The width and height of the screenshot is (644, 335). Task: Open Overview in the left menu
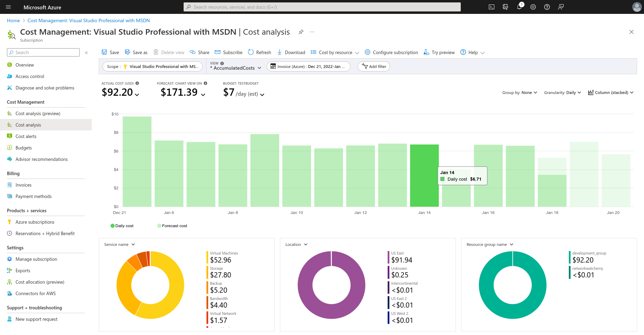[25, 65]
